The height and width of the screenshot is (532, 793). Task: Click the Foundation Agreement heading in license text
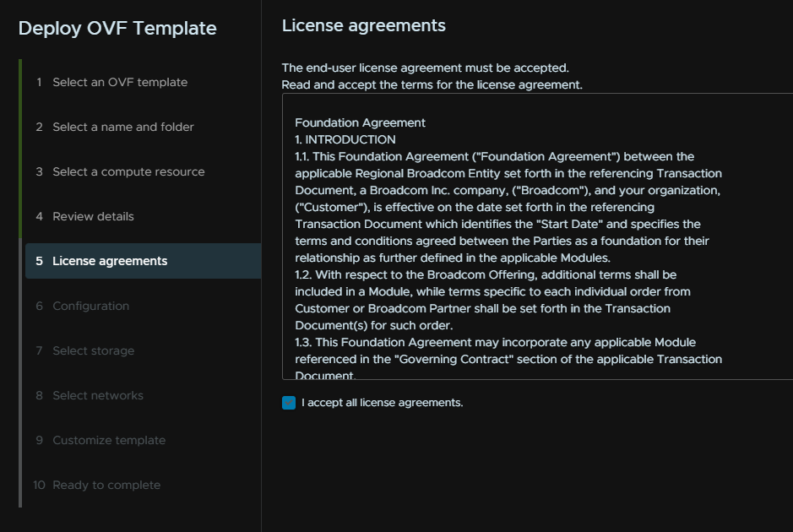tap(360, 123)
